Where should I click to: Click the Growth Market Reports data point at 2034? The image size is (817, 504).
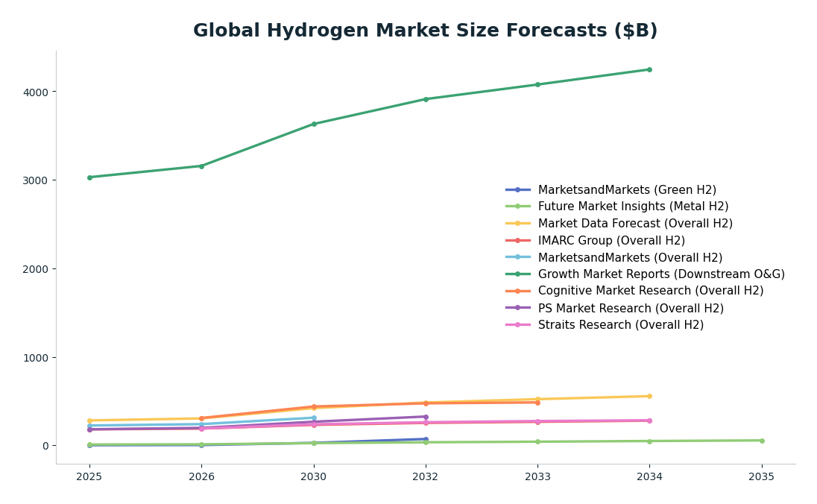649,69
